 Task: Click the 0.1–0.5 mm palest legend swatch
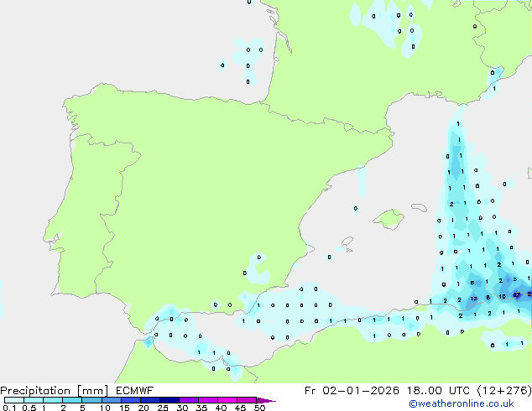pos(14,400)
